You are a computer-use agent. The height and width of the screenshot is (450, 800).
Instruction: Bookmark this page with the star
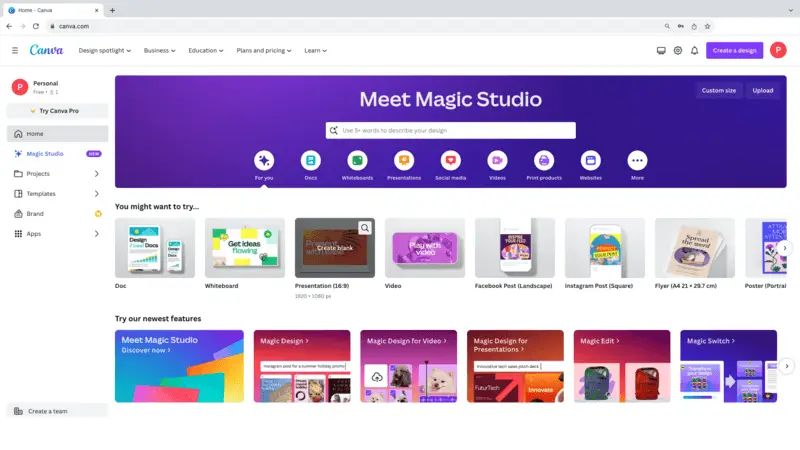pyautogui.click(x=707, y=26)
